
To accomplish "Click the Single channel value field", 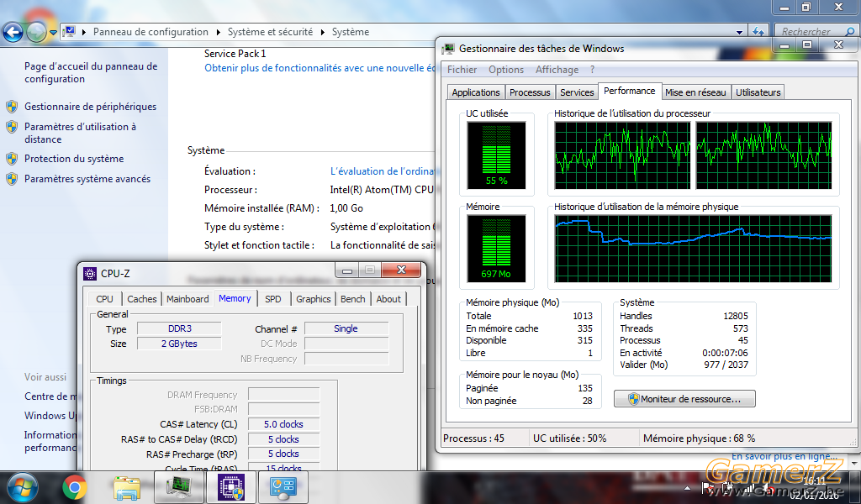I will coord(346,328).
